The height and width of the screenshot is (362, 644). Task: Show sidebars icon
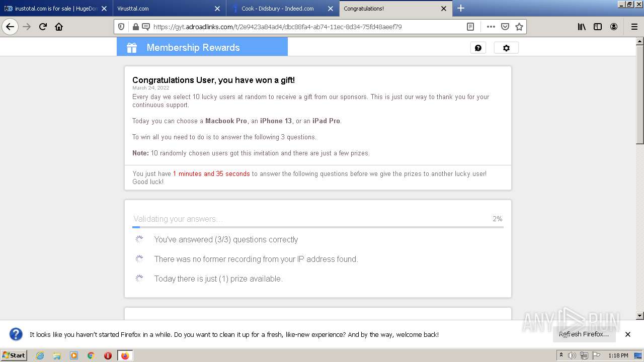pyautogui.click(x=598, y=27)
